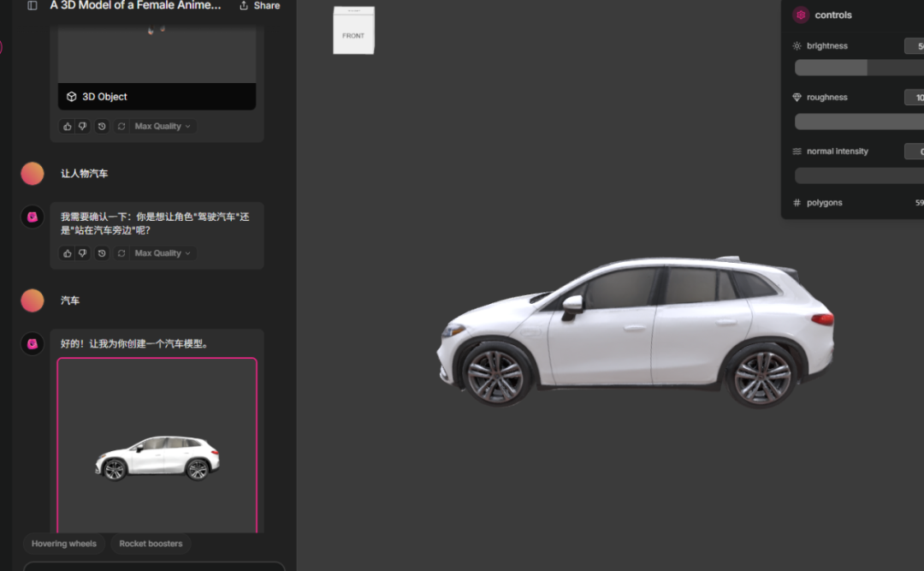Click the pink controls gear icon
This screenshot has height=571, width=924.
(x=801, y=15)
